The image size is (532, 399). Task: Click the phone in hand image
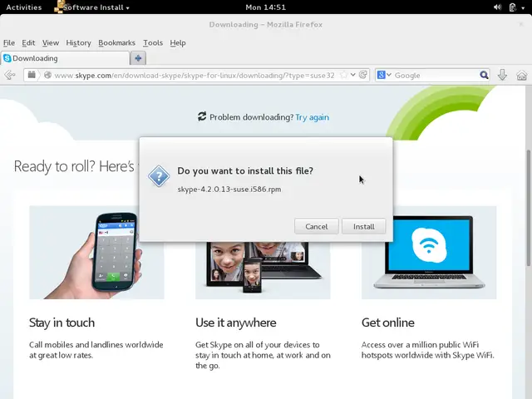point(96,253)
